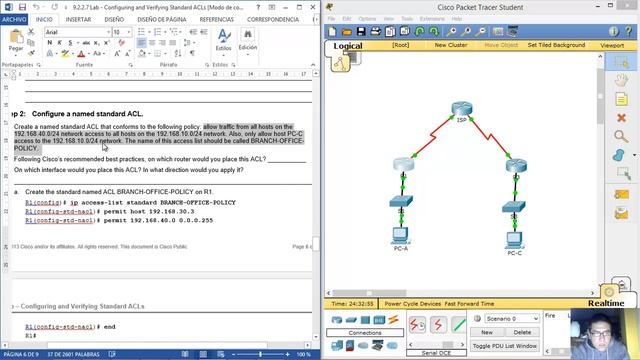Toggle center alignment button
The width and height of the screenshot is (640, 360).
pyautogui.click(x=152, y=42)
